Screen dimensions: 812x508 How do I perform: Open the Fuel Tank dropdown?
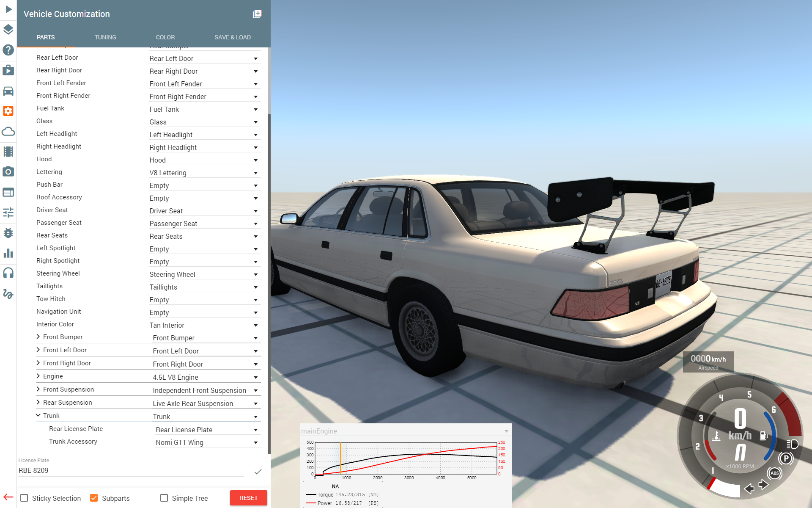[x=204, y=109]
